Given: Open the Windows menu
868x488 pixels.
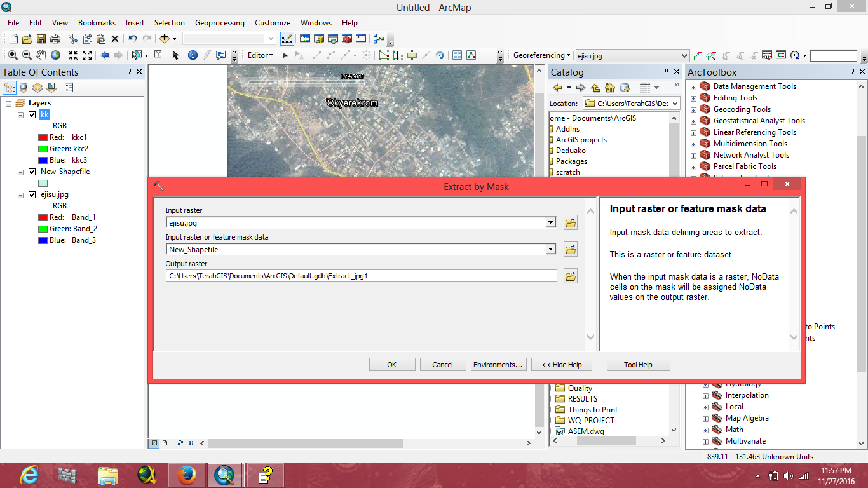Looking at the screenshot, I should click(316, 22).
